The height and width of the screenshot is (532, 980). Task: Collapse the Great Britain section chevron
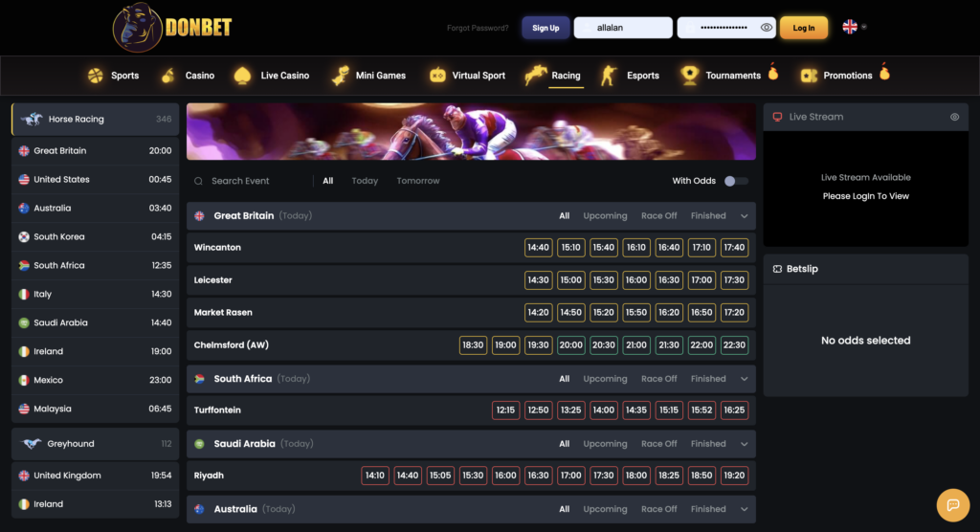[x=744, y=216]
